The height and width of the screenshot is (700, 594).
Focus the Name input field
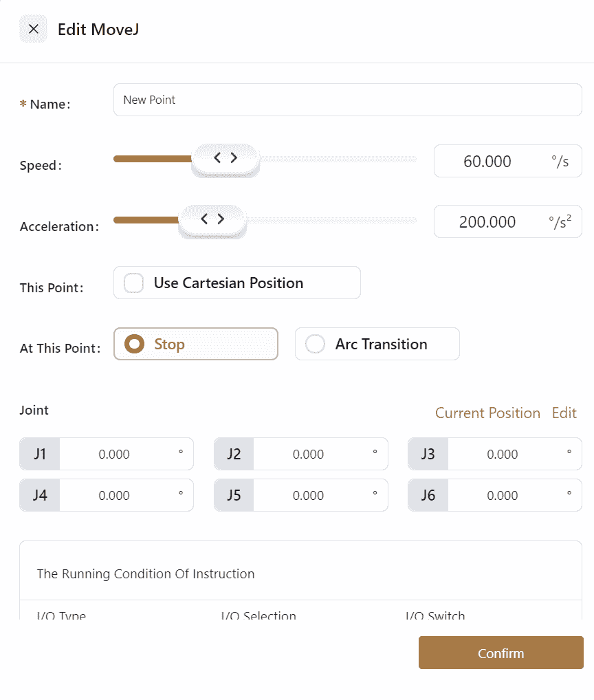point(347,100)
